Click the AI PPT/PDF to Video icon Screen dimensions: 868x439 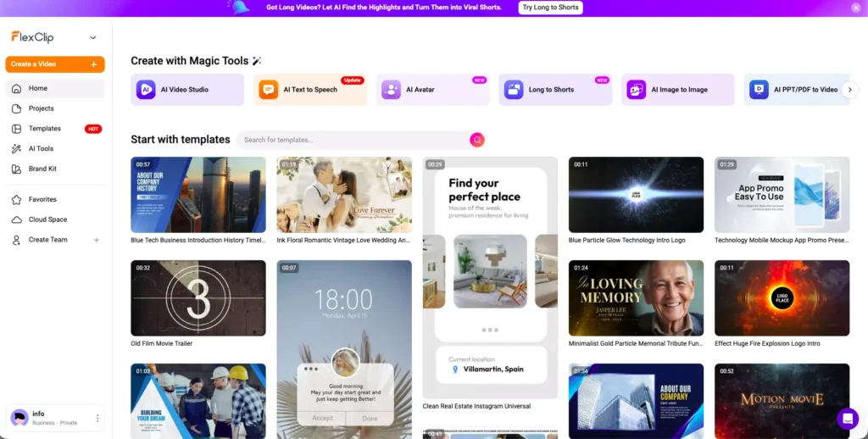[759, 90]
